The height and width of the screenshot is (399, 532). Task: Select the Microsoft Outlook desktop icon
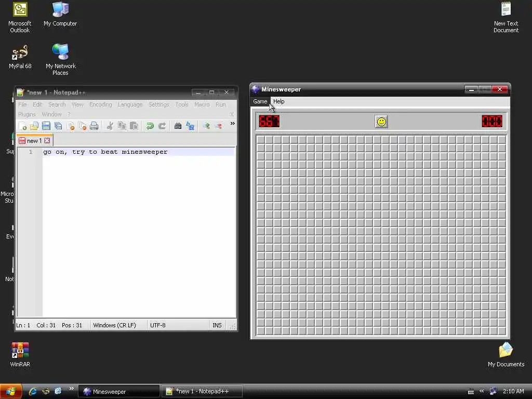(x=20, y=17)
